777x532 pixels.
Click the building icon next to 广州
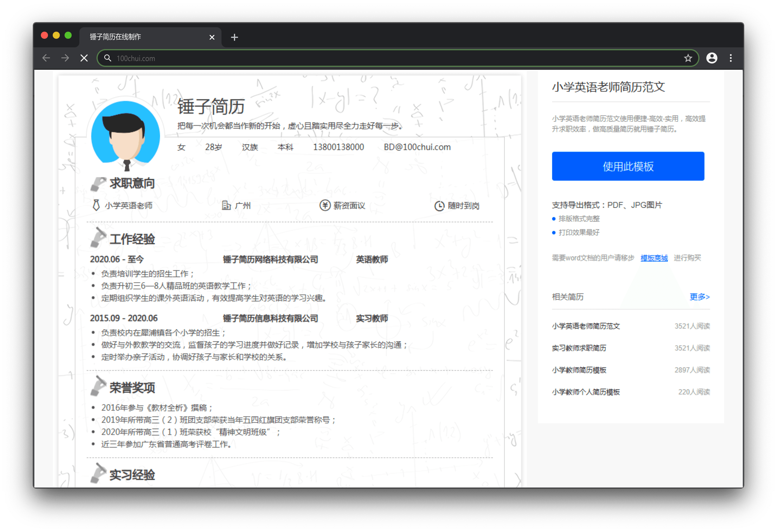tap(226, 205)
